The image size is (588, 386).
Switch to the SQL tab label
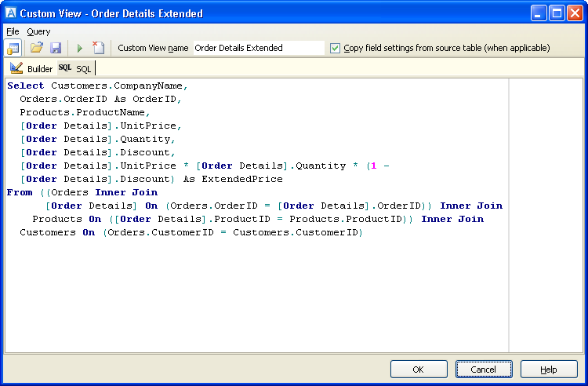click(x=84, y=69)
